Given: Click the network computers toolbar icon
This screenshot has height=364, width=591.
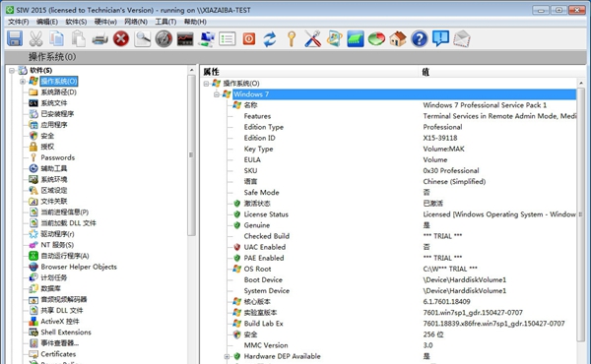Looking at the screenshot, I should (x=206, y=38).
